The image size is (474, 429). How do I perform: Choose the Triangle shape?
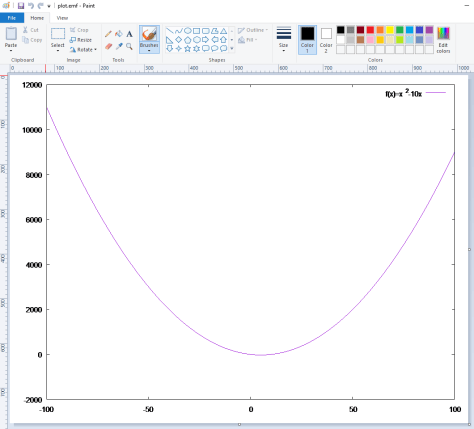click(224, 31)
